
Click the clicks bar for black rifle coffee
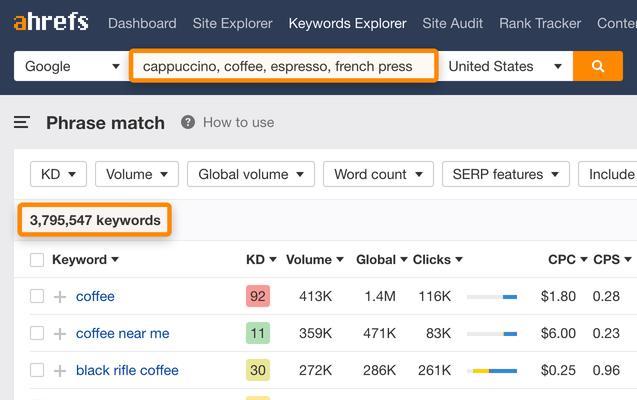492,371
